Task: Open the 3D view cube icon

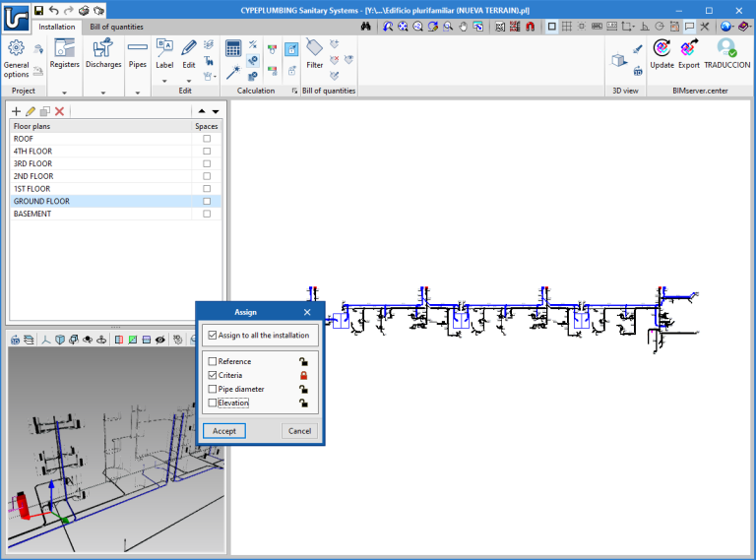Action: [x=618, y=60]
